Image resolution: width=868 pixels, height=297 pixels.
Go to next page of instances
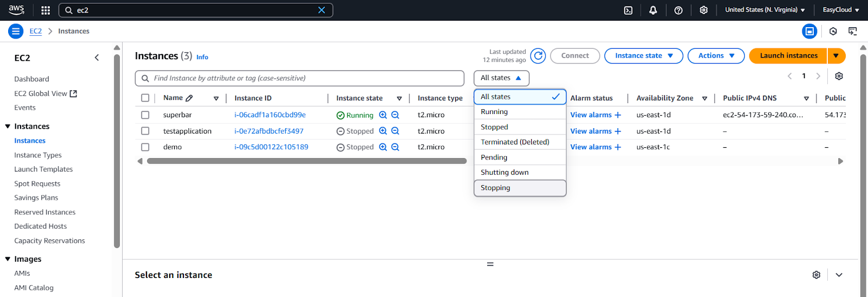point(818,76)
